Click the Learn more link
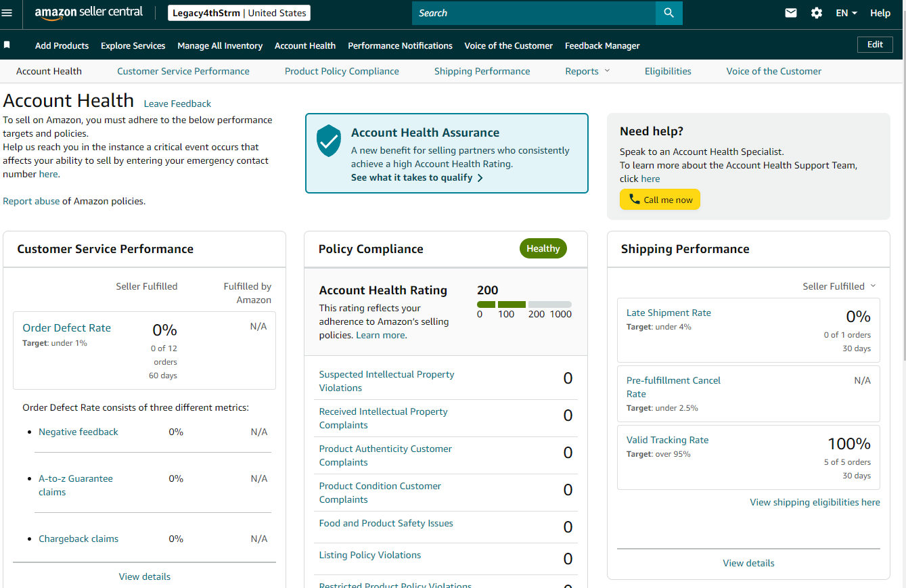 click(380, 335)
